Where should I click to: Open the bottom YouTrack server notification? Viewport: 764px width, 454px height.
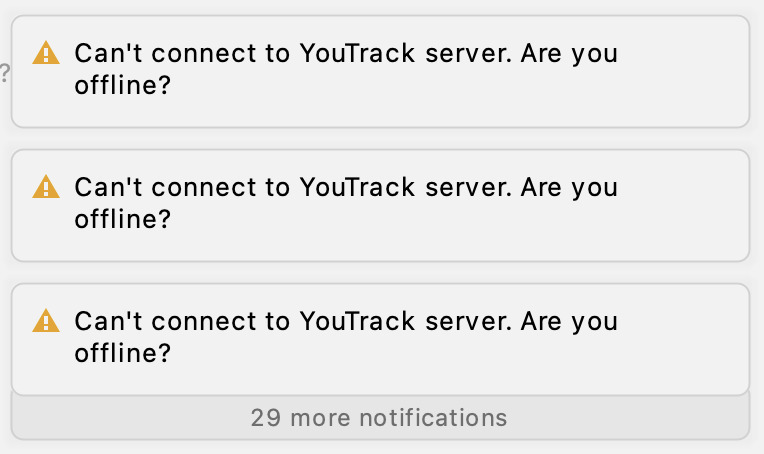click(380, 340)
